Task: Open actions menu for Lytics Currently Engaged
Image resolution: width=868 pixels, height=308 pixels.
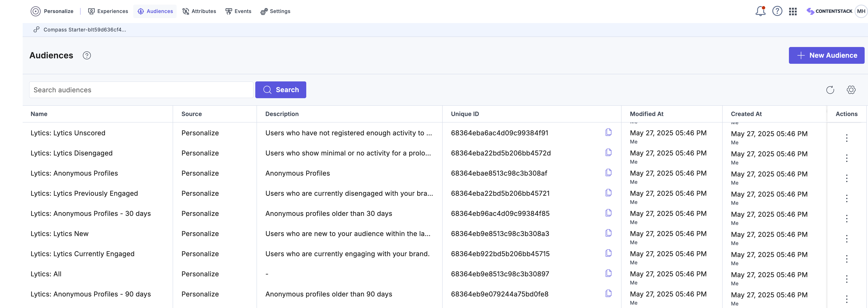Action: coord(846,259)
